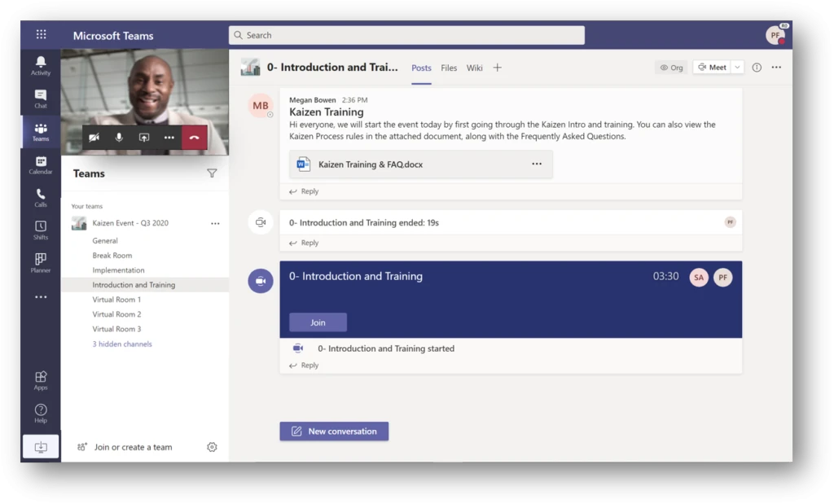This screenshot has width=834, height=504.
Task: Start screen sharing in the ongoing call
Action: 144,138
